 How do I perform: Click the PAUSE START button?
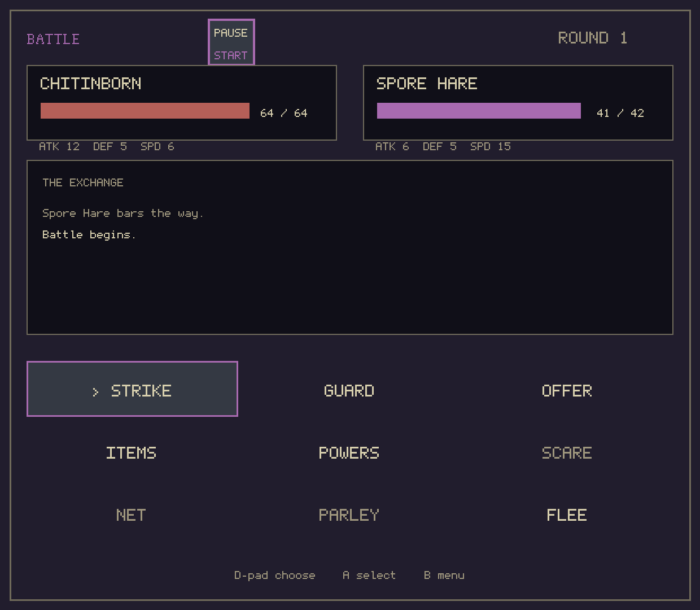click(x=231, y=42)
